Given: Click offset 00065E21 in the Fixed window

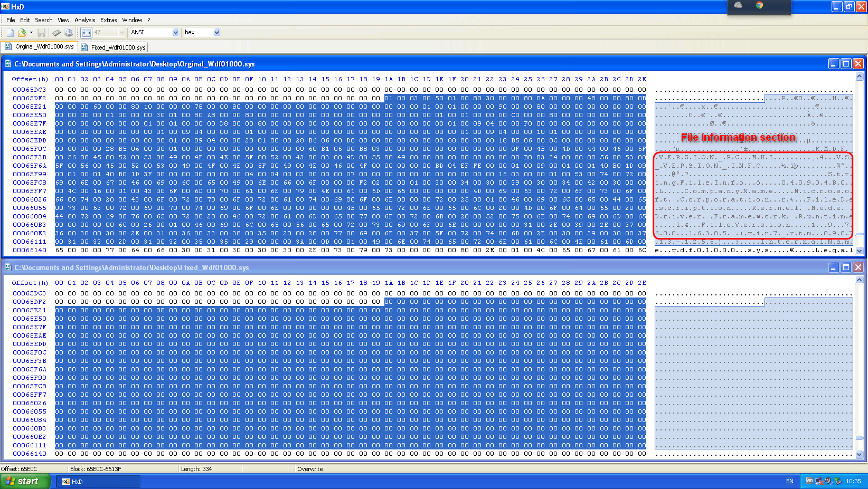Looking at the screenshot, I should 30,310.
